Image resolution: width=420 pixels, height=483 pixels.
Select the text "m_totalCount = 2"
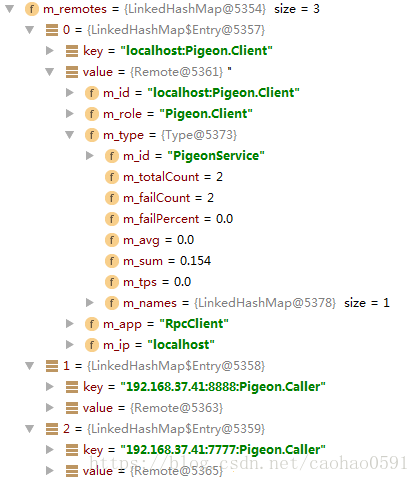173,177
